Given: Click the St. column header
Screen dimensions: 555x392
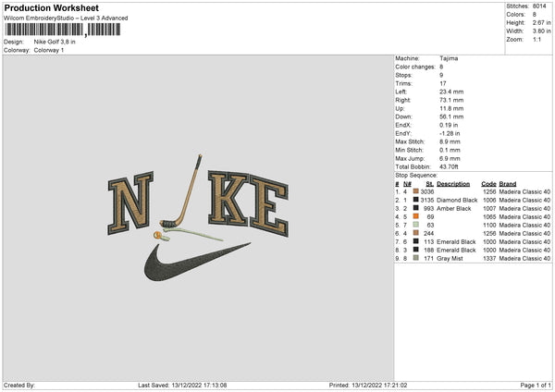Looking at the screenshot, I should click(x=430, y=184).
